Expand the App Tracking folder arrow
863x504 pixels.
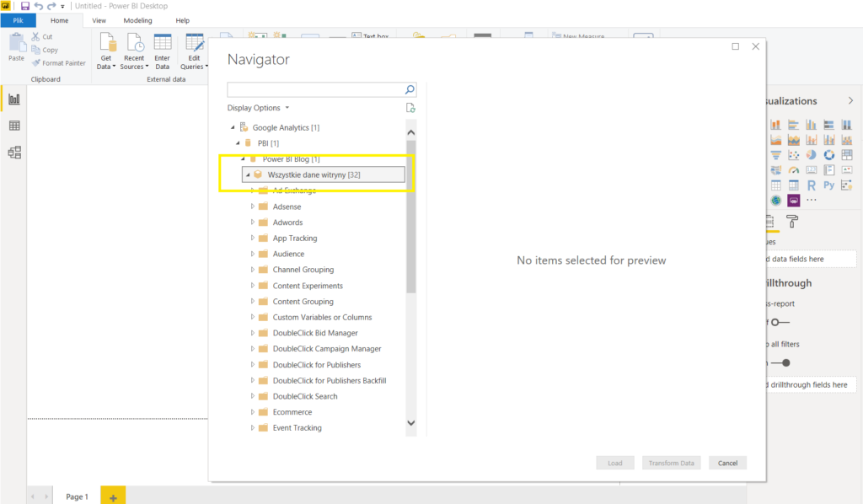coord(253,238)
